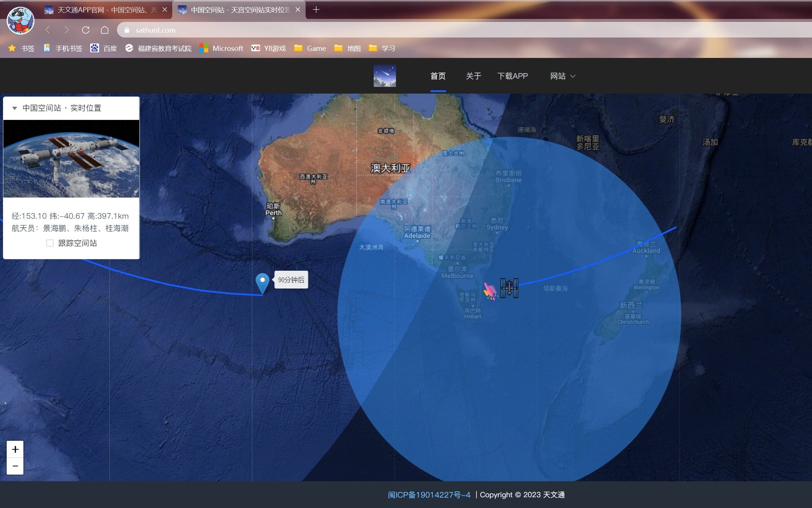Screen dimensions: 812x508
Task: Open the 手机书签 bookmark
Action: point(63,48)
